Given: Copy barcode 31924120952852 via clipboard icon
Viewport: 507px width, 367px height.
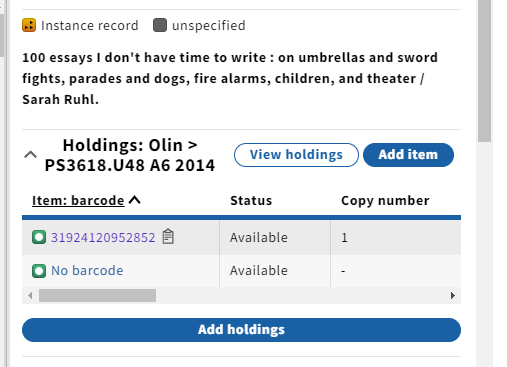Looking at the screenshot, I should point(168,237).
